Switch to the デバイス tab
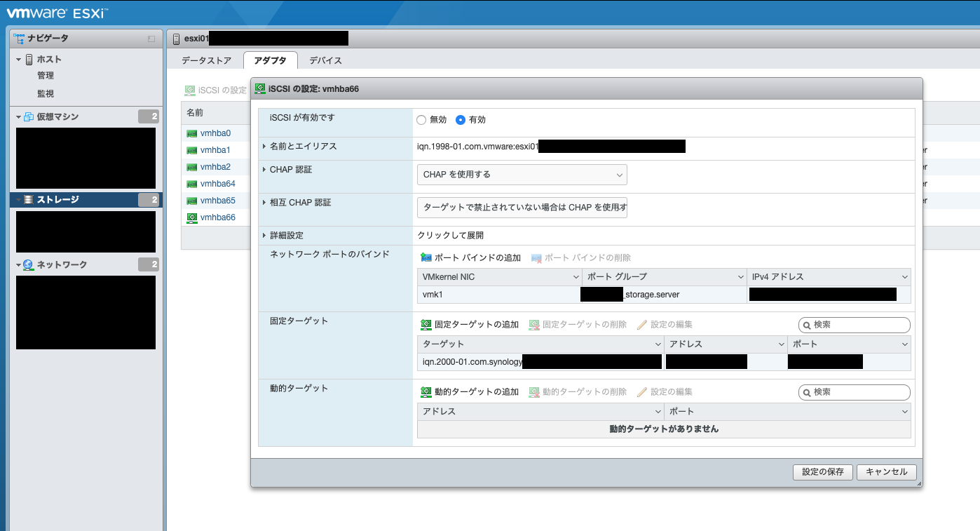The height and width of the screenshot is (531, 980). coord(326,60)
